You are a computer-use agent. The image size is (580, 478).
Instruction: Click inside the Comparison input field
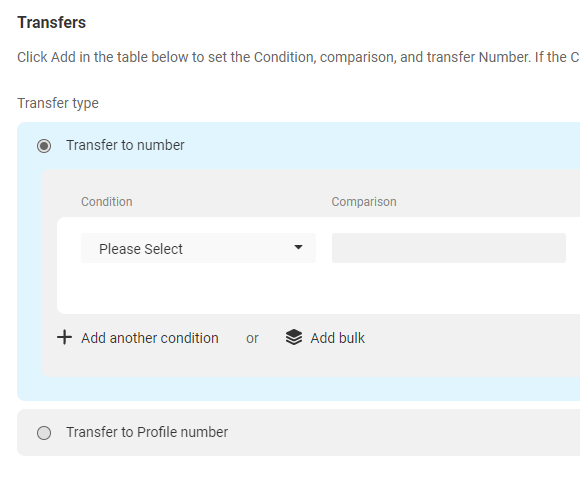point(449,248)
